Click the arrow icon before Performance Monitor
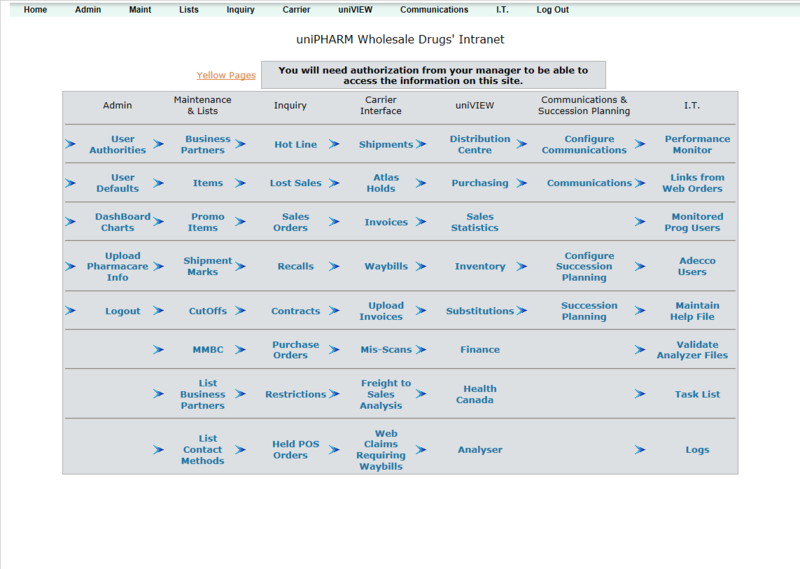Screen dimensions: 800x569 point(640,144)
